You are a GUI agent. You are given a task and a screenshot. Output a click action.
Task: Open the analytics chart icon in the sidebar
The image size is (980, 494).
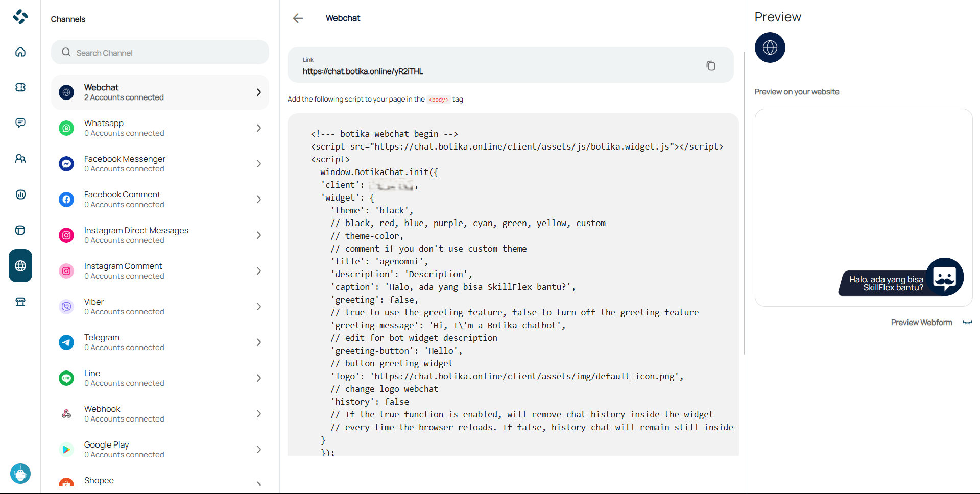[20, 194]
